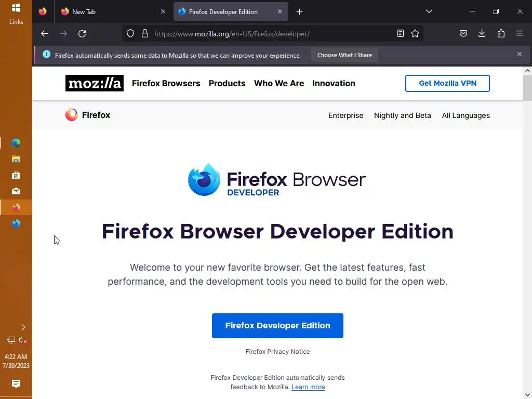
Task: Toggle Reader View icon in address bar
Action: click(401, 33)
